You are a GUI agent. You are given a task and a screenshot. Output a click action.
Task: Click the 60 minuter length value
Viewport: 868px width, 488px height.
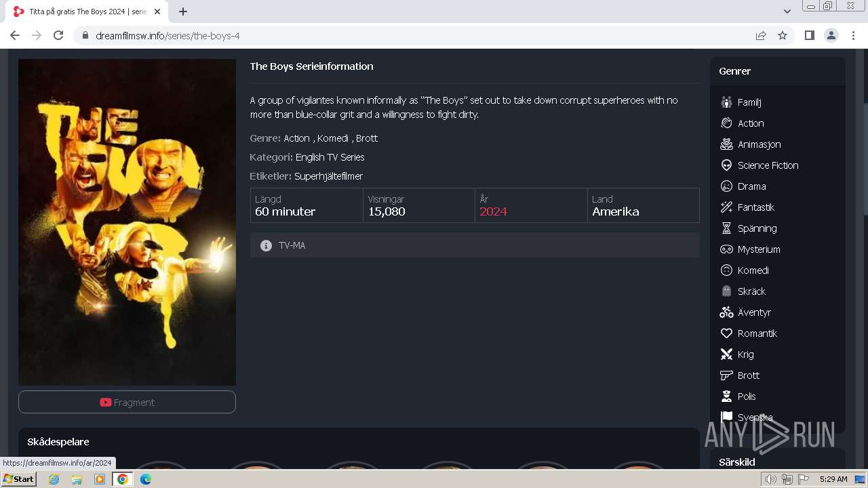(x=285, y=211)
